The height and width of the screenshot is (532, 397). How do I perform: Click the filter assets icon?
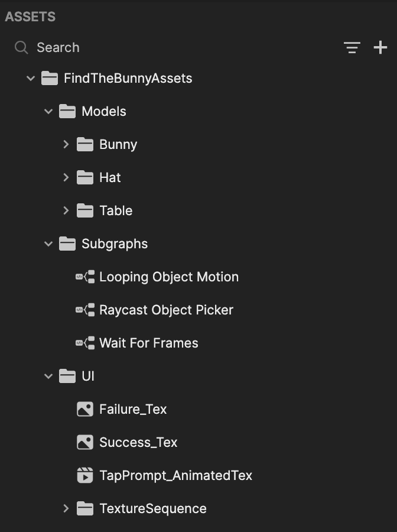tap(352, 47)
